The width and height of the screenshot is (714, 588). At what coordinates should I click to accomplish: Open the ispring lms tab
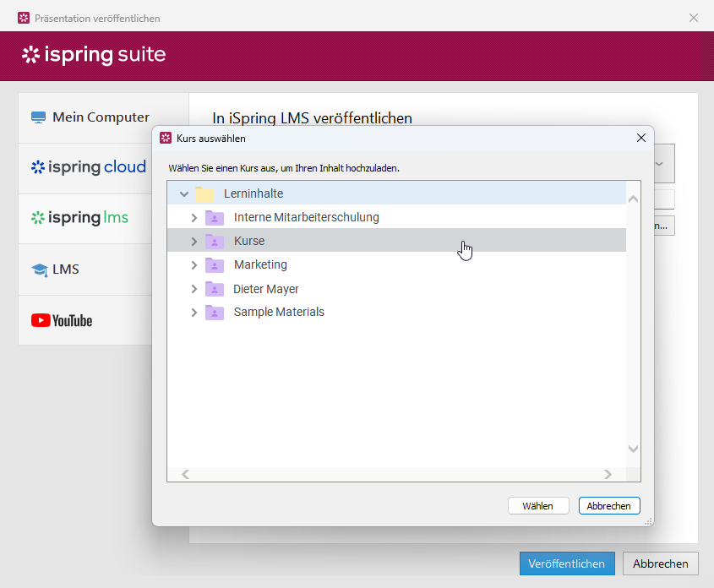(x=85, y=219)
